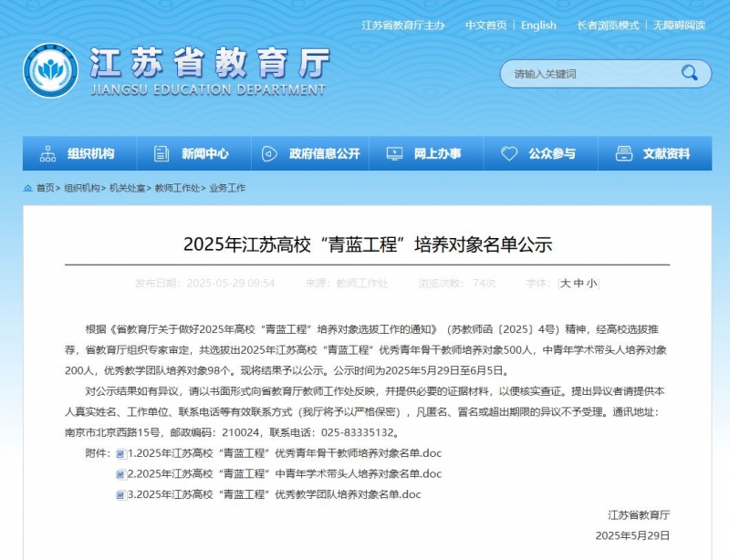Click the Jiangsu Education Department logo
Image resolution: width=730 pixels, height=560 pixels.
click(x=51, y=70)
